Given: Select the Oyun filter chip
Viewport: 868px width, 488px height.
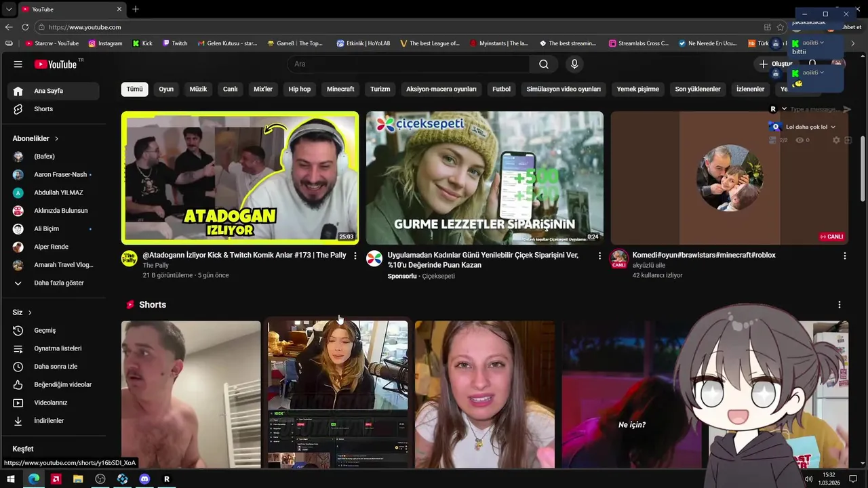Looking at the screenshot, I should tap(166, 89).
